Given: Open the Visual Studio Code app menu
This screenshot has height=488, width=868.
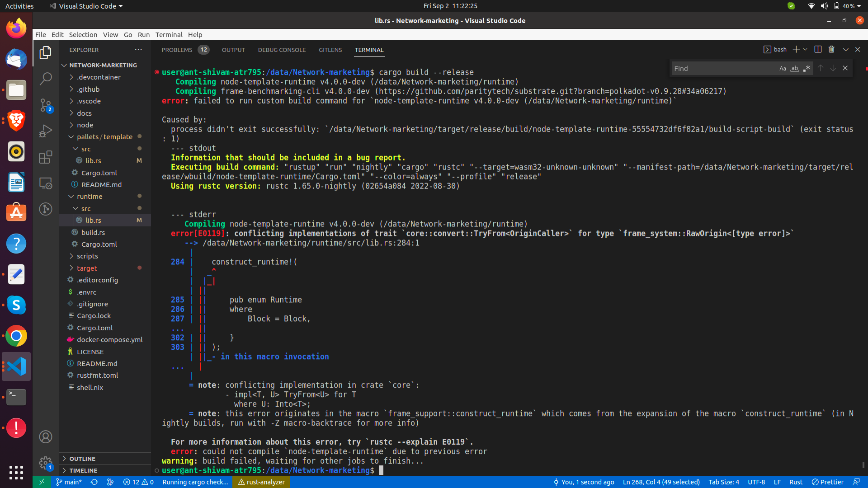Looking at the screenshot, I should tap(86, 6).
